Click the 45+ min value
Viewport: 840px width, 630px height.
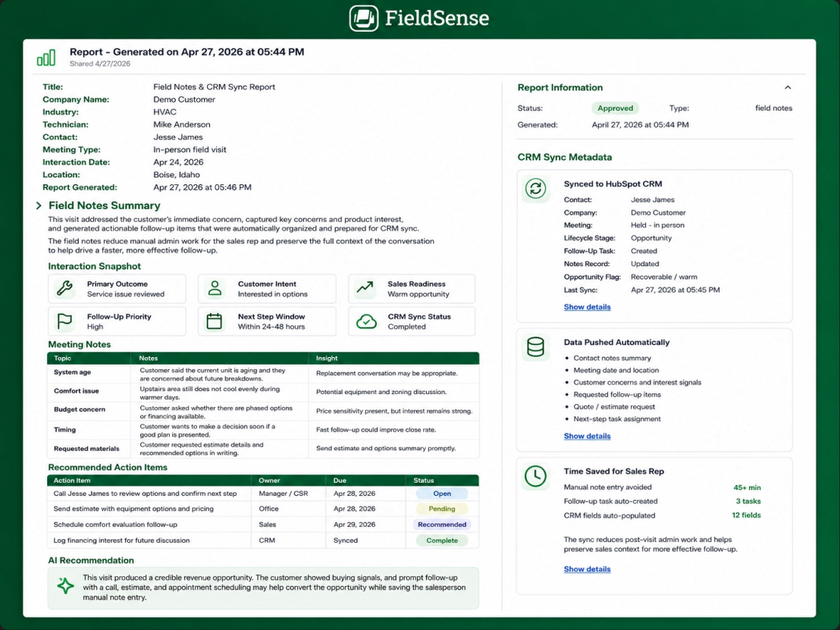(747, 487)
